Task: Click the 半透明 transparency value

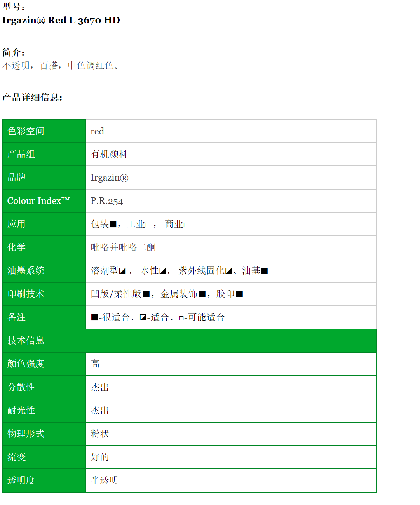Action: (x=104, y=481)
